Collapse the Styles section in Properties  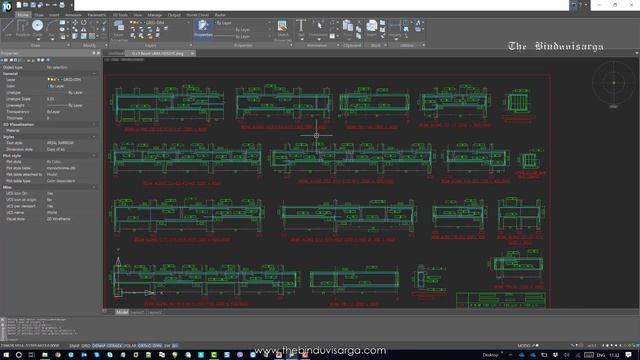[x=94, y=137]
